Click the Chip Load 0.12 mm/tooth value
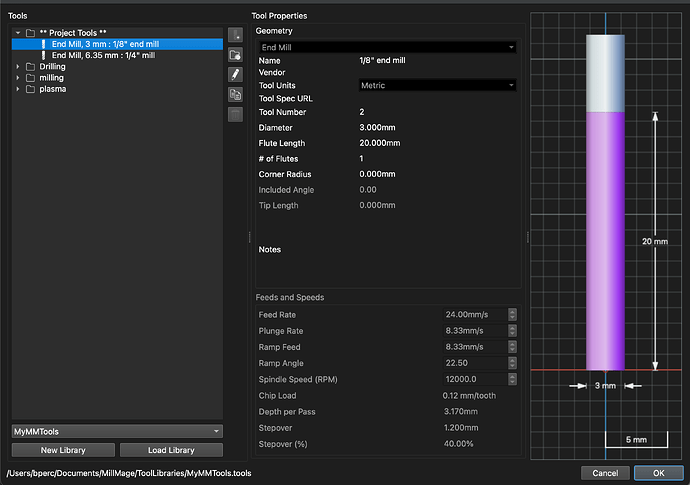 click(x=469, y=396)
